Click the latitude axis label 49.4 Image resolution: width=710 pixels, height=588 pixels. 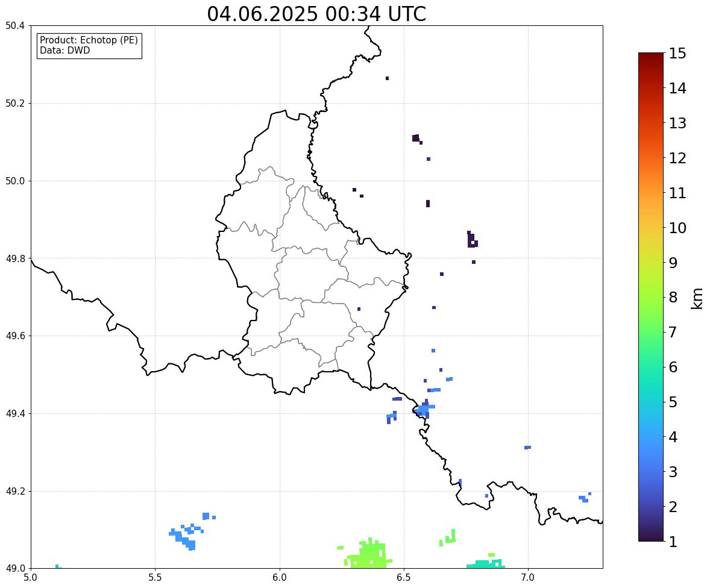pyautogui.click(x=15, y=414)
